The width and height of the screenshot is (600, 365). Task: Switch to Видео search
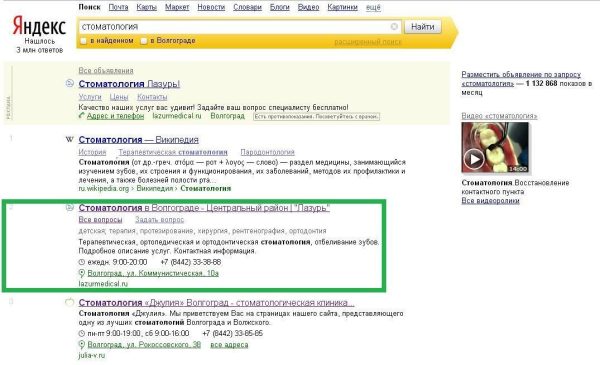pyautogui.click(x=308, y=7)
